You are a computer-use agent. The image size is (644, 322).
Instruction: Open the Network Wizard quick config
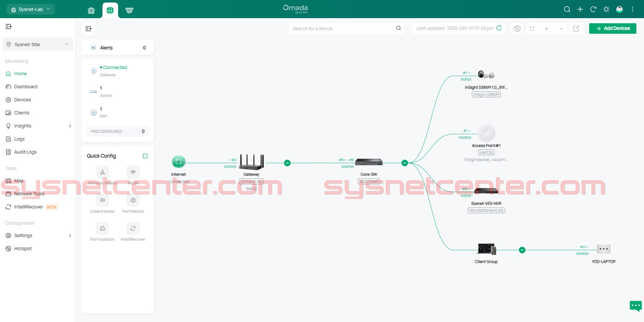pyautogui.click(x=102, y=172)
